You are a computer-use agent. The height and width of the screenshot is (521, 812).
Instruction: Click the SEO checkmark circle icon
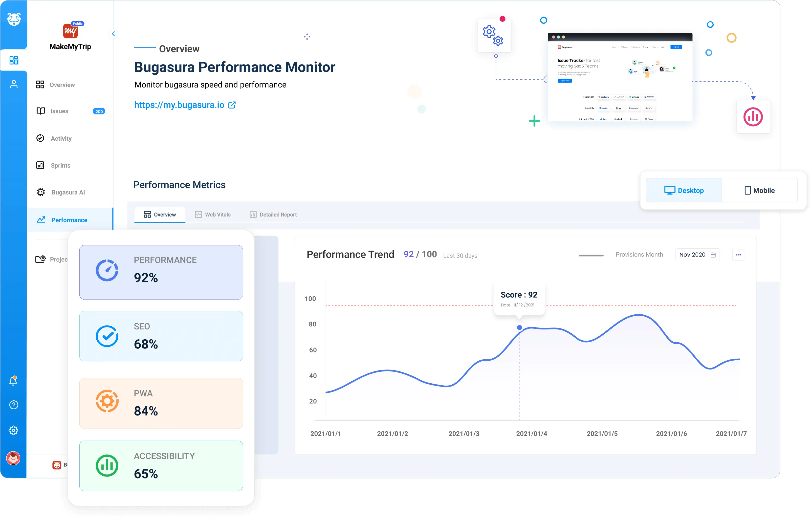coord(107,336)
